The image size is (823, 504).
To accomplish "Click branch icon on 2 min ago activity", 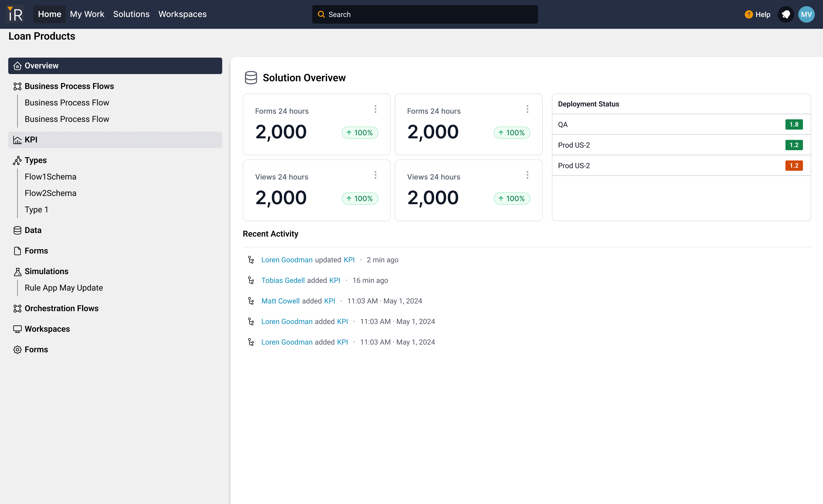I will click(x=251, y=259).
